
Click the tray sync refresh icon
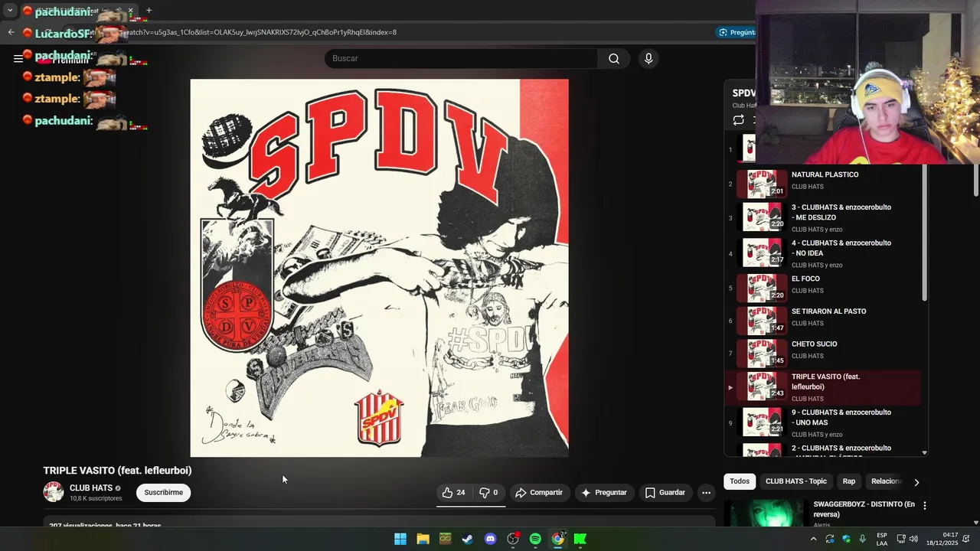pos(829,539)
